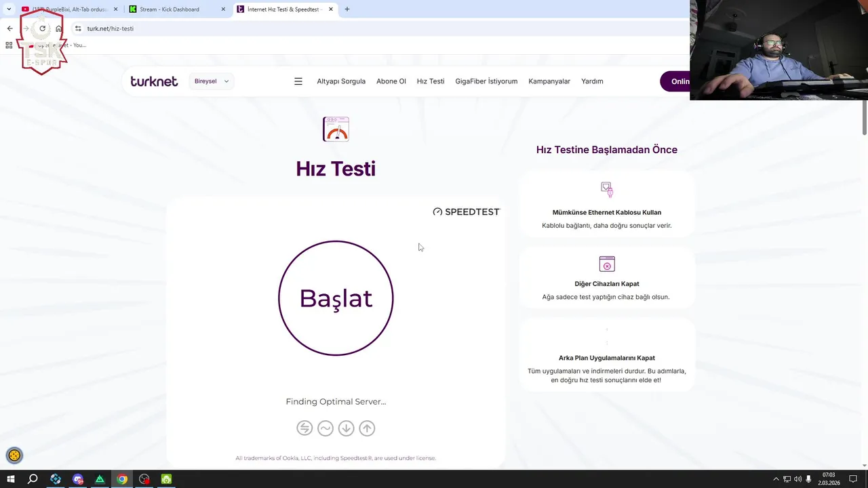Click 'Mümkünse Ethernet Kablosu Kullan' heading

pyautogui.click(x=607, y=212)
